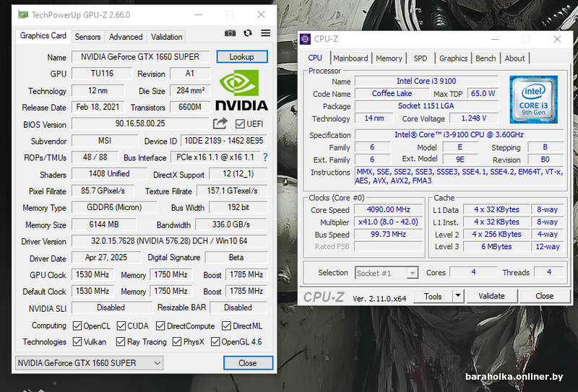Open the GPU selection dropdown in GPU-Z
Screen dimensions: 578x392
click(89, 363)
